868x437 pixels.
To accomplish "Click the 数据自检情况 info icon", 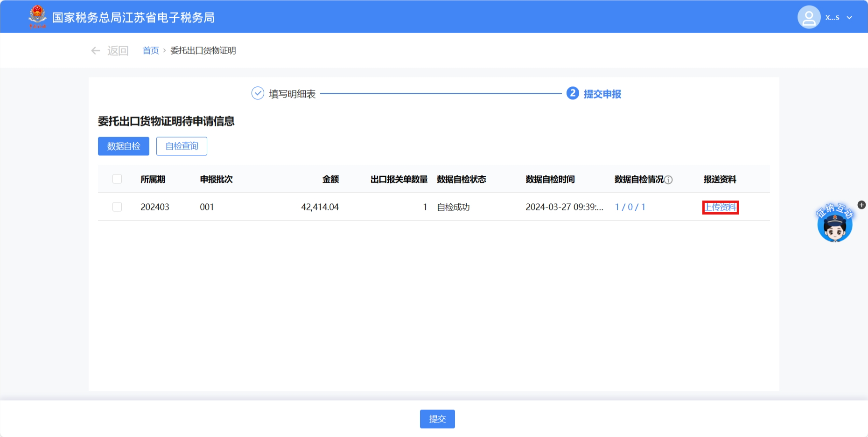I will point(668,180).
